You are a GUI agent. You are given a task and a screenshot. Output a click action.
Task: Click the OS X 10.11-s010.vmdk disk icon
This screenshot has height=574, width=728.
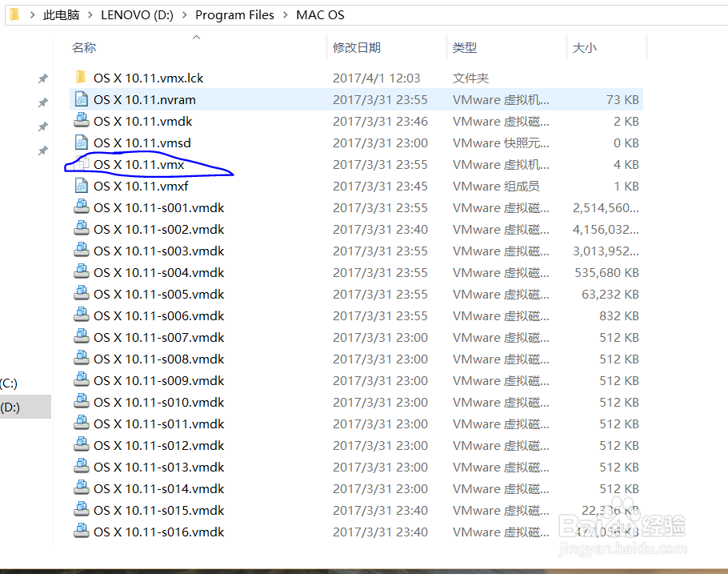coord(82,402)
